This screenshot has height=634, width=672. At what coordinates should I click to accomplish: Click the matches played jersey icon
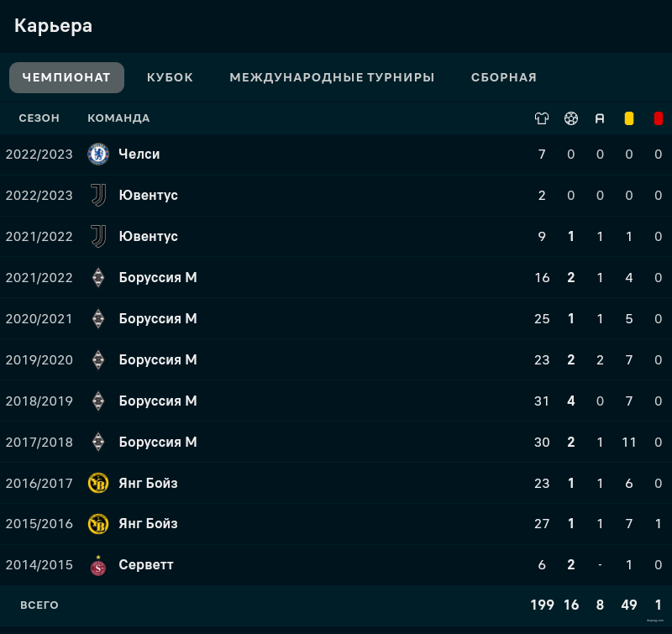click(542, 118)
